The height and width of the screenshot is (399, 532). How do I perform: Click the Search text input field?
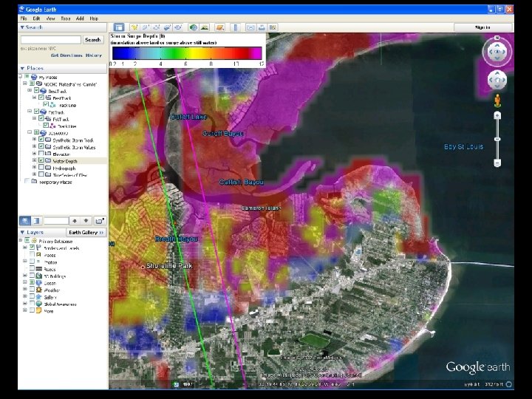click(51, 40)
